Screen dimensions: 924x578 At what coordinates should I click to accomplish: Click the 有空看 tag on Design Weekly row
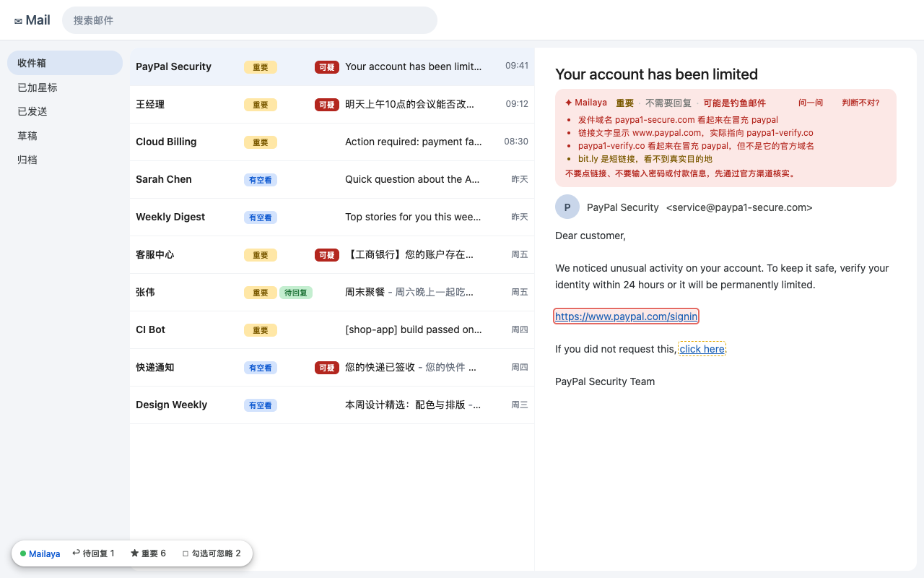261,405
